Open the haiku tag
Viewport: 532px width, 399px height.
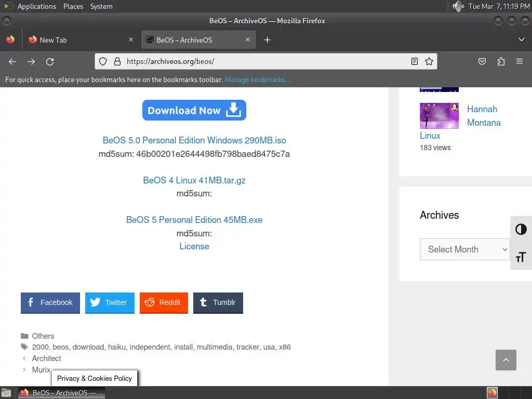[117, 347]
